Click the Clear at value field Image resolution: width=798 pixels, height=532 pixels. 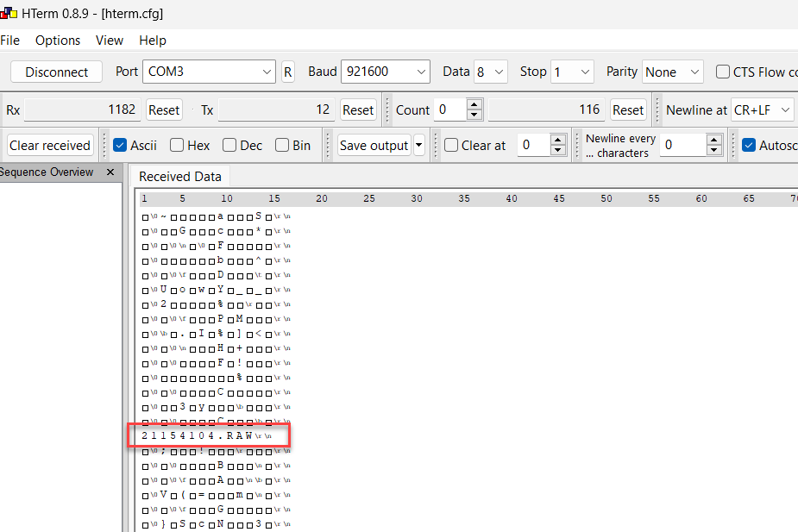pyautogui.click(x=532, y=146)
